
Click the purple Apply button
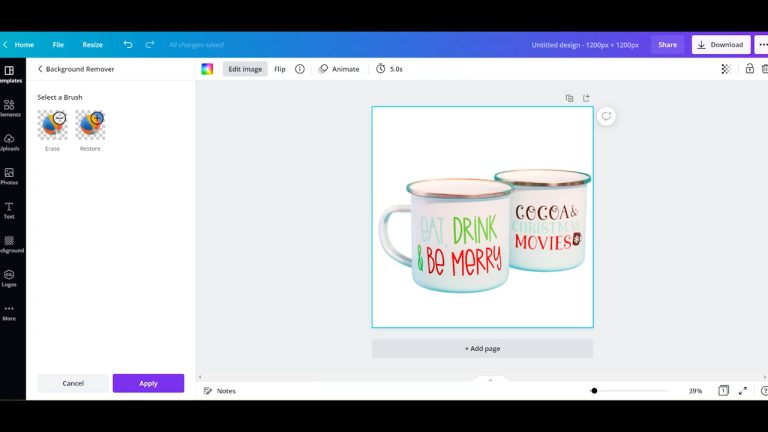[x=148, y=383]
